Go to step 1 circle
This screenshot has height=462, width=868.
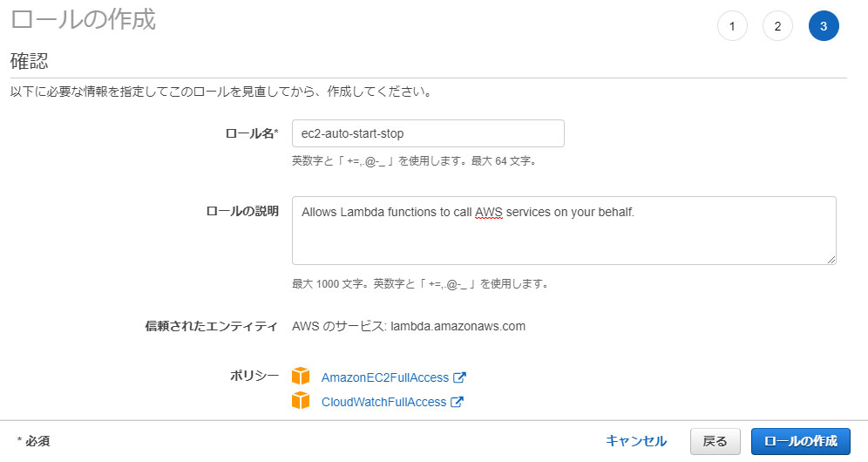[x=732, y=26]
